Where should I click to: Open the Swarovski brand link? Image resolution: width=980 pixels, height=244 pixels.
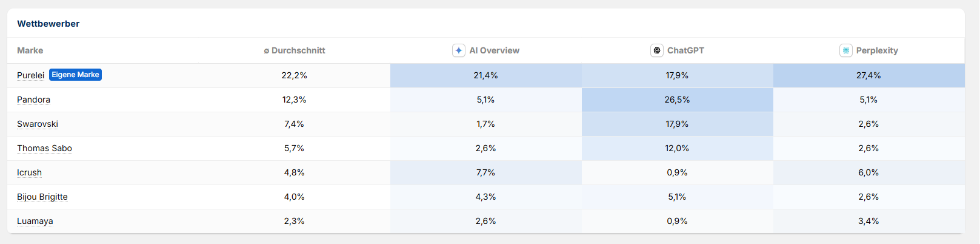[x=38, y=124]
